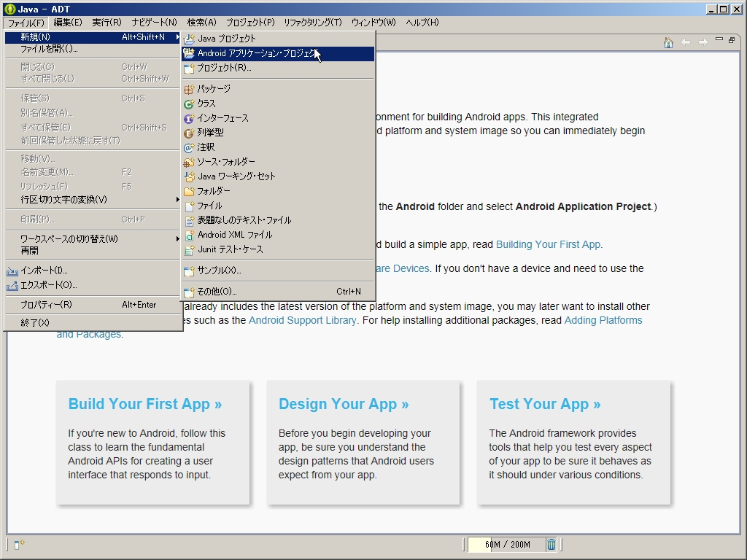Viewport: 747px width, 560px height.
Task: Click the Android XML ファイル icon
Action: pyautogui.click(x=189, y=235)
